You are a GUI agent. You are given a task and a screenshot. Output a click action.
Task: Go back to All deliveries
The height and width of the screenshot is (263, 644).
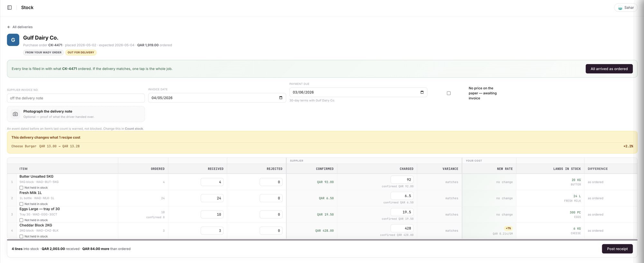(x=20, y=27)
